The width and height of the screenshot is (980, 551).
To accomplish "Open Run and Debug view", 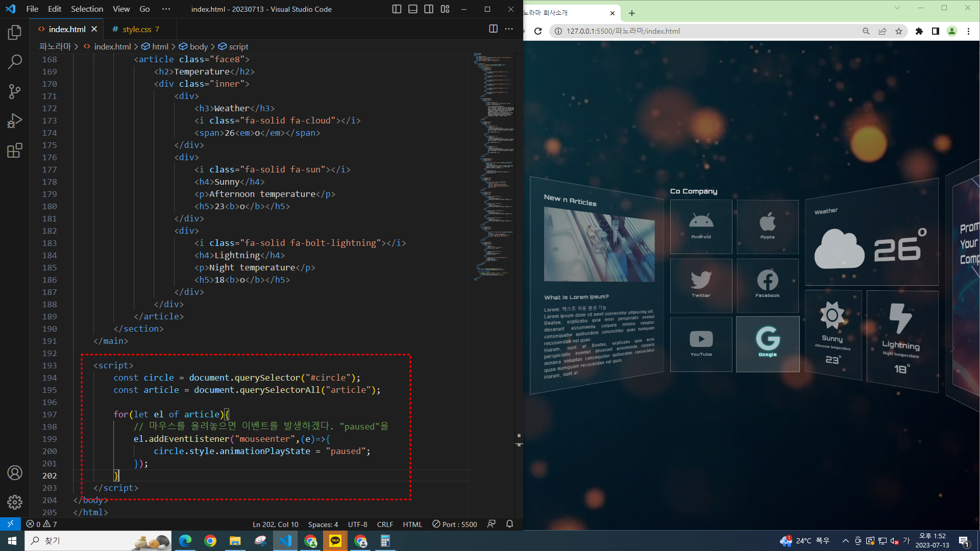I will click(15, 121).
